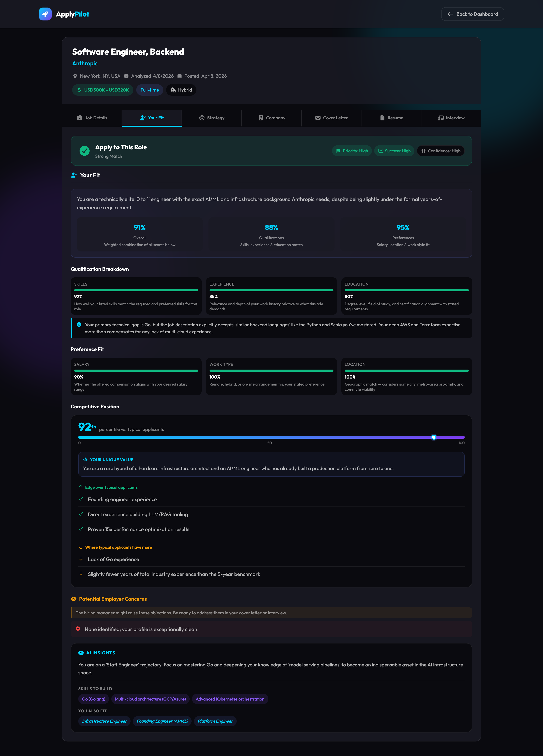Image resolution: width=543 pixels, height=756 pixels.
Task: Click the person-check icon beside Your Fit heading
Action: point(74,175)
